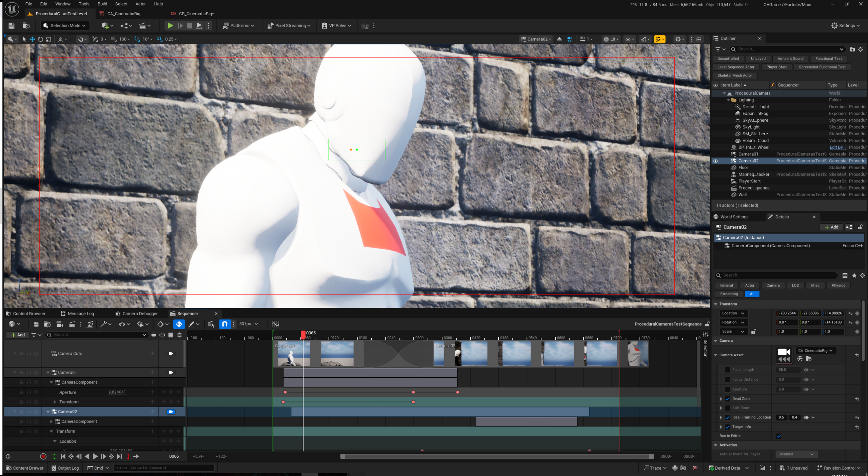Open Outliner settings gear icon
The image size is (868, 476).
click(861, 49)
